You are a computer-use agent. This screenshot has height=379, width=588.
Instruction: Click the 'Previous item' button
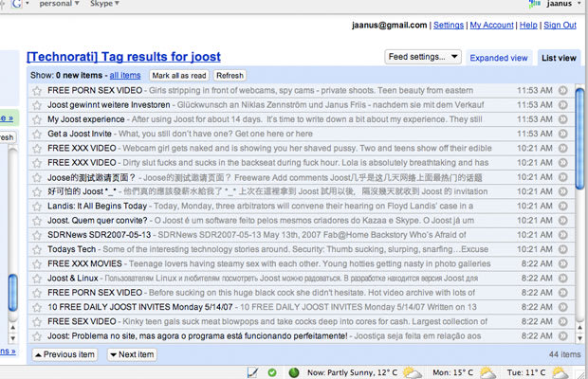(64, 354)
